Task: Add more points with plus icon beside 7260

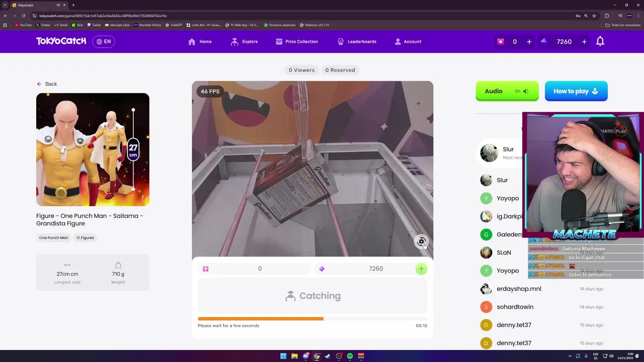Action: (584, 42)
